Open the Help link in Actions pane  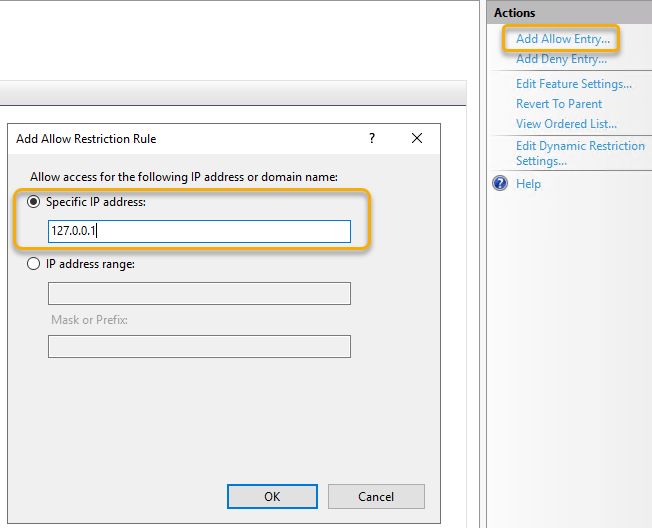pos(529,184)
